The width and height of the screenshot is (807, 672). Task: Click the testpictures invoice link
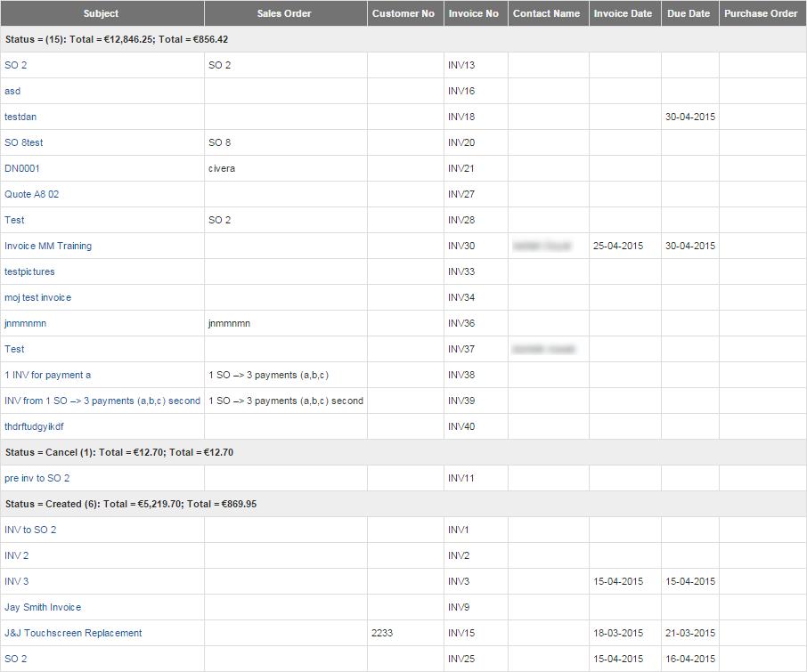(x=29, y=271)
